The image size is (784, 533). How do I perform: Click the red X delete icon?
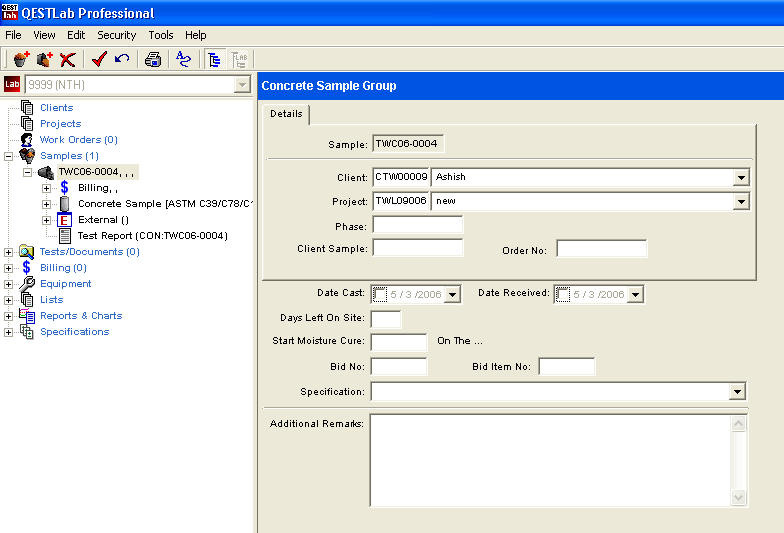click(x=68, y=60)
